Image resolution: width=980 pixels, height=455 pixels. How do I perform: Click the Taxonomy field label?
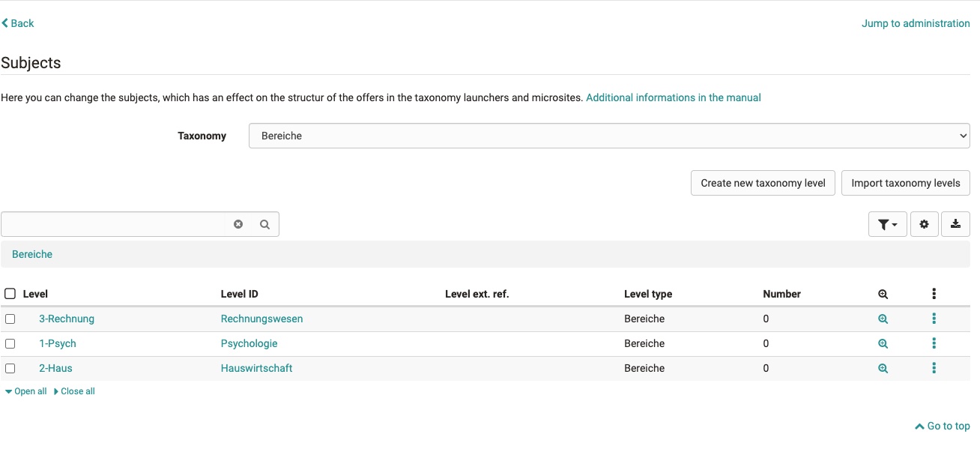202,136
